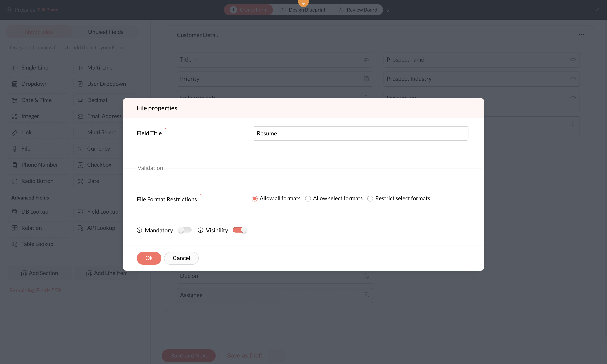Click the Mandatory help question-mark icon
The height and width of the screenshot is (364, 607).
[139, 230]
